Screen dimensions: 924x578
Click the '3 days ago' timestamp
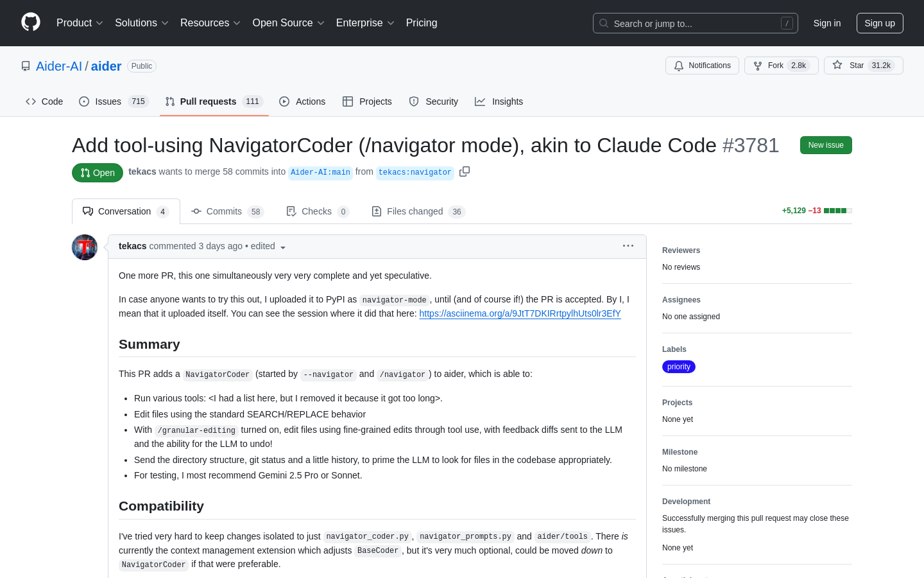tap(221, 246)
